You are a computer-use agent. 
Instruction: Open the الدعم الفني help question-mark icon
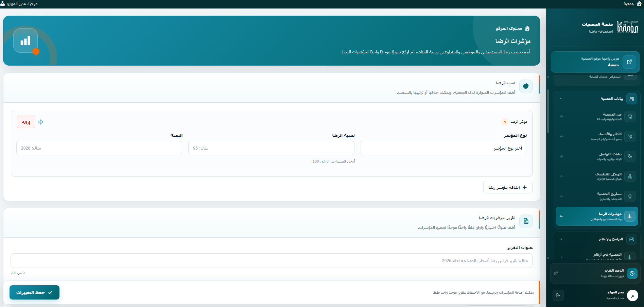(632, 273)
